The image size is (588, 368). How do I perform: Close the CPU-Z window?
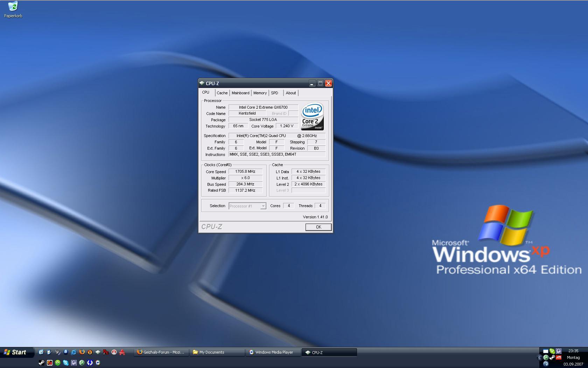[x=328, y=83]
